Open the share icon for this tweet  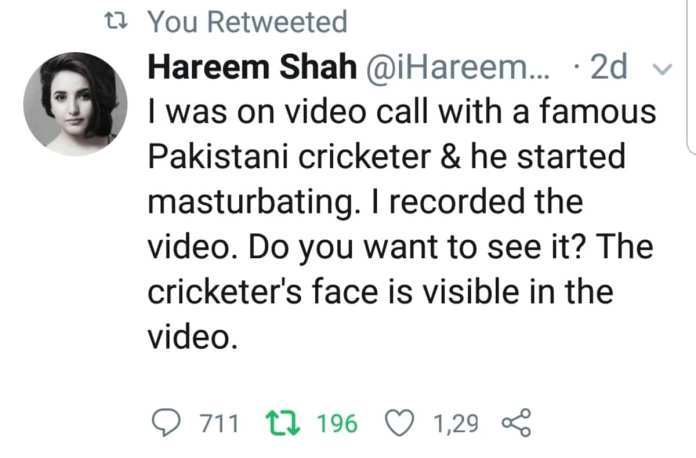pos(511,423)
